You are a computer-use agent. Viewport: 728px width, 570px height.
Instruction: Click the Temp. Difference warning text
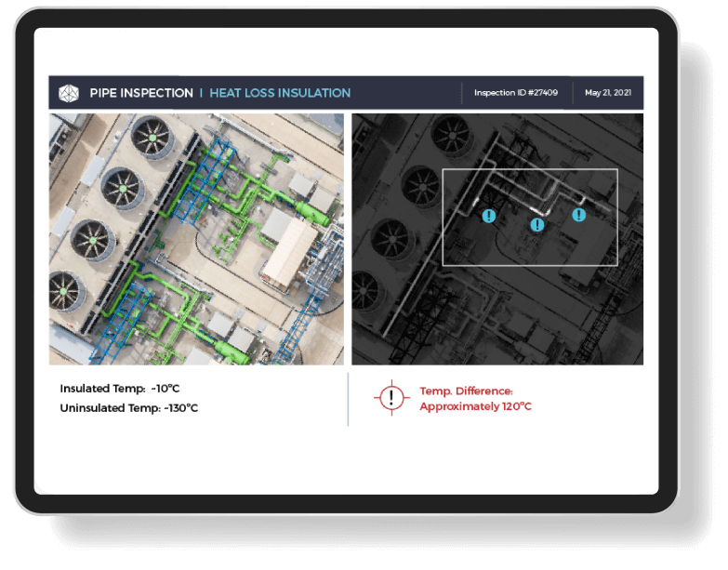tap(475, 399)
